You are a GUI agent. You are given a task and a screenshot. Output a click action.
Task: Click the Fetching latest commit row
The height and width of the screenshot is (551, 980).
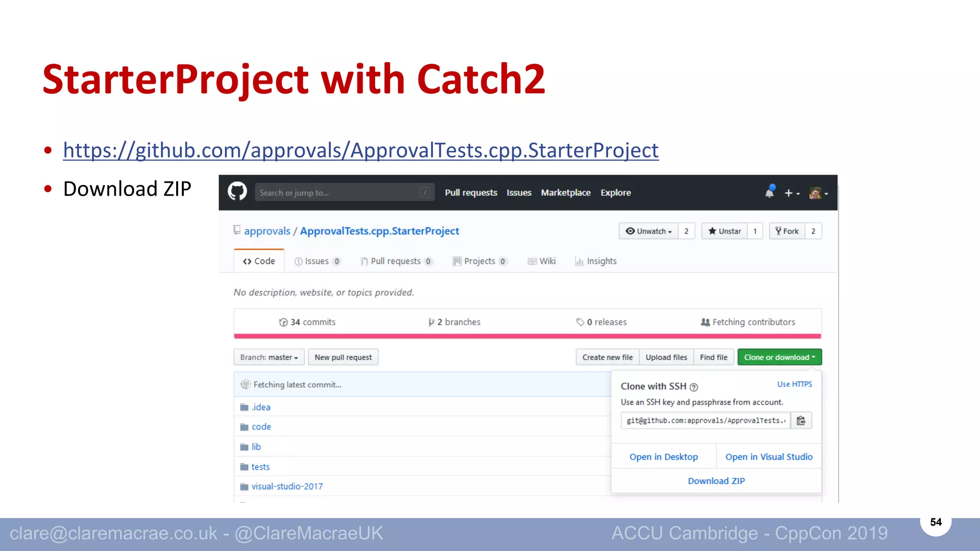[422, 385]
